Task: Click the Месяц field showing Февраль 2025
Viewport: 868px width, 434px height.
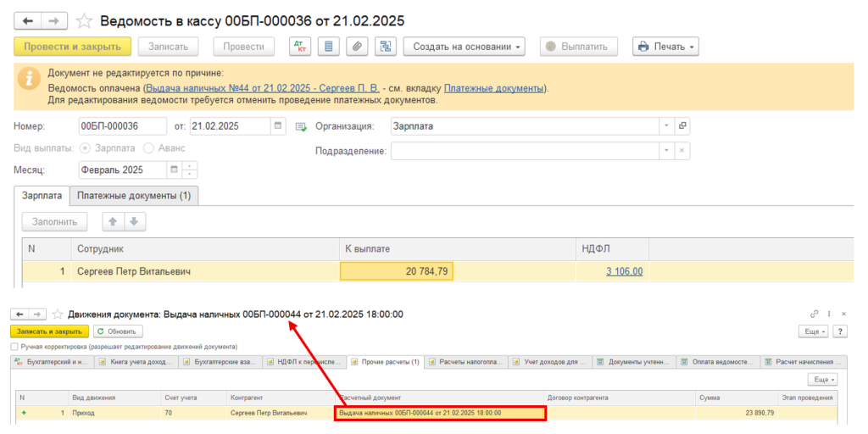Action: click(x=122, y=170)
